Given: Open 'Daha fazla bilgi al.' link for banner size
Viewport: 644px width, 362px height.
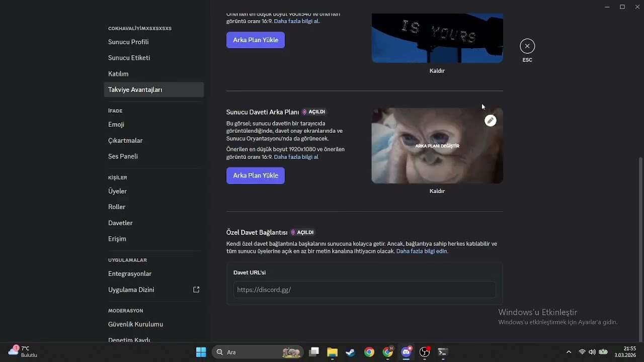Looking at the screenshot, I should pos(297,21).
